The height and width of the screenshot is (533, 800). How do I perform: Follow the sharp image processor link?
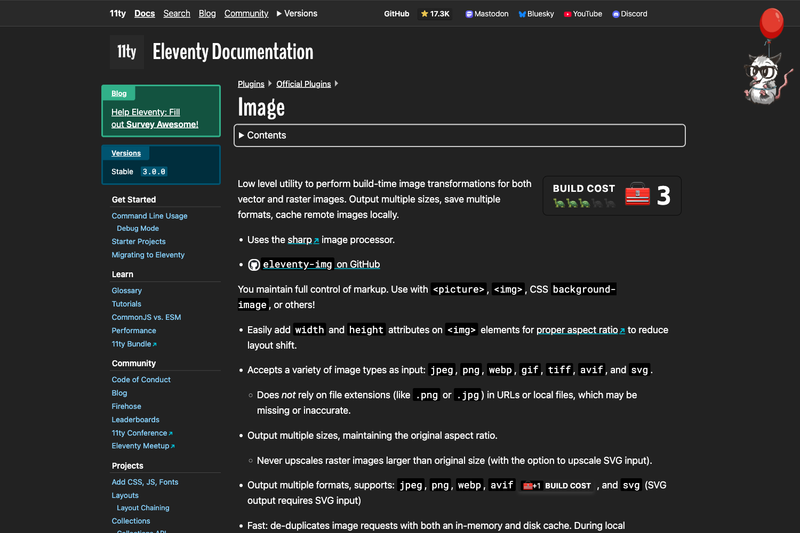coord(303,240)
